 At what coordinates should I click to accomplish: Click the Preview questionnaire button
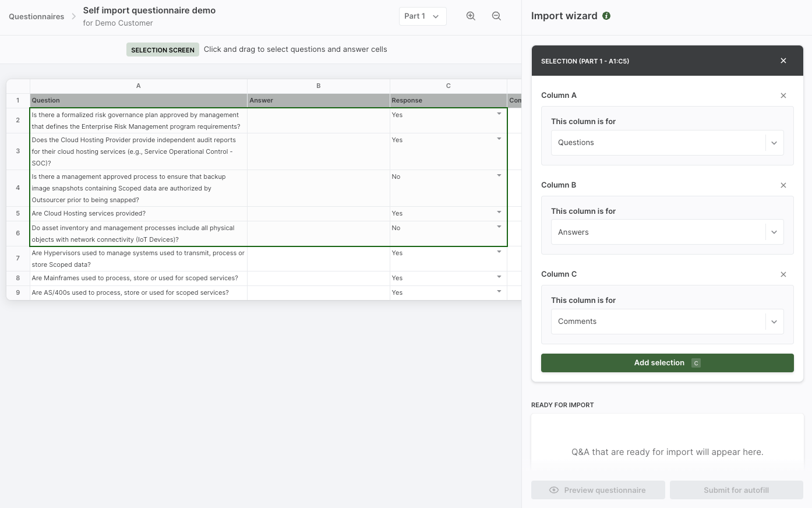598,490
